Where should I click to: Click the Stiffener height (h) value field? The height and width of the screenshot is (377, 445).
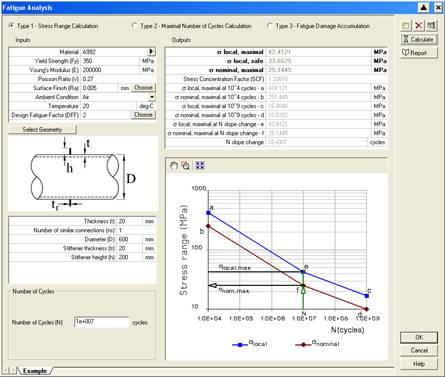[130, 257]
